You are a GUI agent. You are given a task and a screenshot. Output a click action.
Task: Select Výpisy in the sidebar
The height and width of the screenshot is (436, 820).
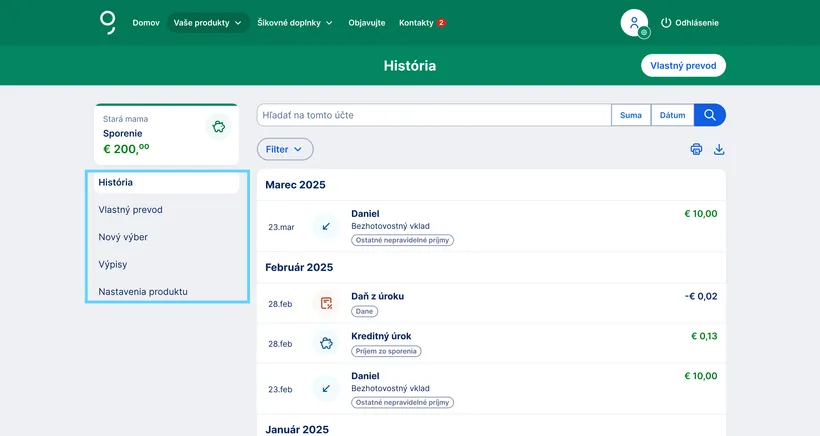click(113, 264)
